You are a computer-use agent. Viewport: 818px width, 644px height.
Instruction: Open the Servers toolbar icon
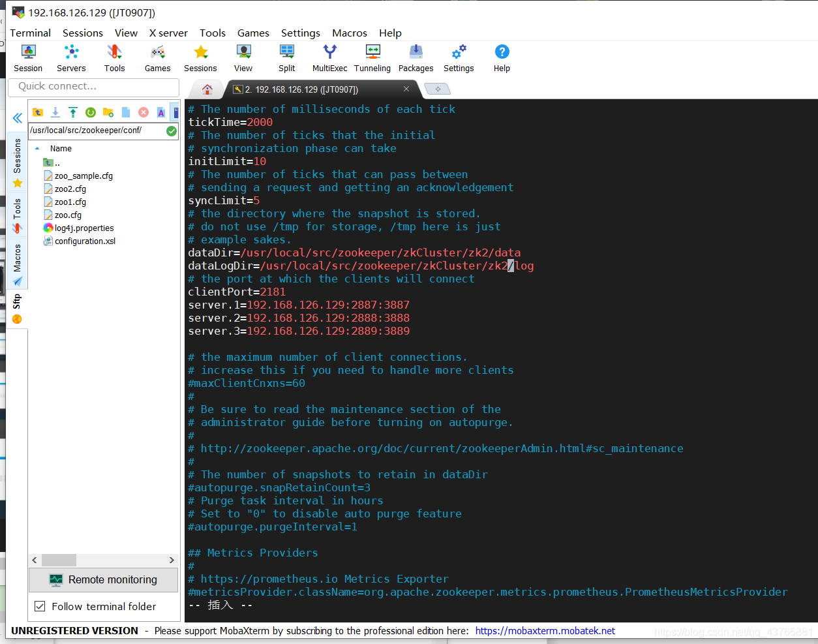[71, 58]
